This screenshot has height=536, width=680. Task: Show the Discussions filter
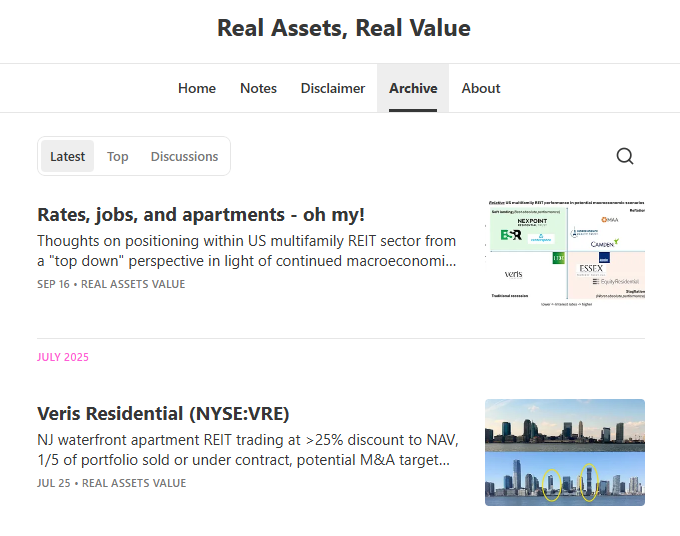coord(184,156)
